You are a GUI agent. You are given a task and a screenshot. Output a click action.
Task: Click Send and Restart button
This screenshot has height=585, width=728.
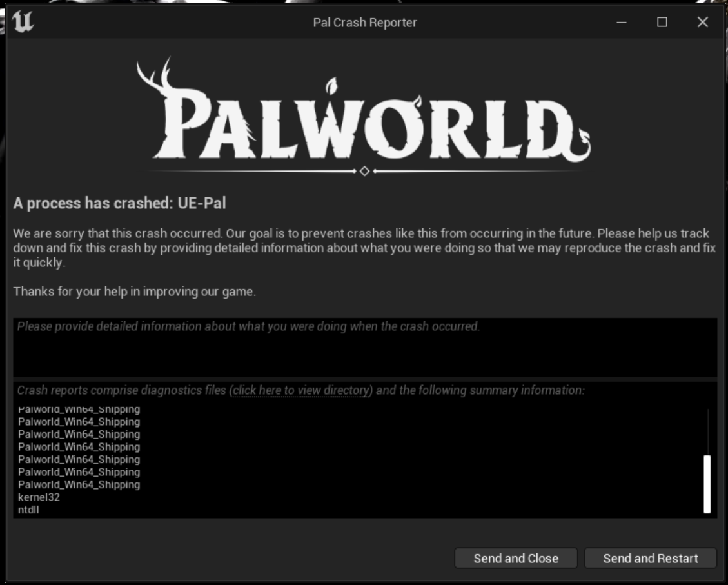click(651, 558)
